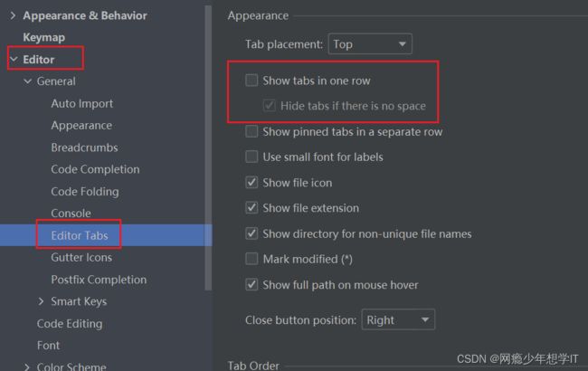Viewport: 588px width, 371px height.
Task: Go to Code Completion settings
Action: [95, 169]
